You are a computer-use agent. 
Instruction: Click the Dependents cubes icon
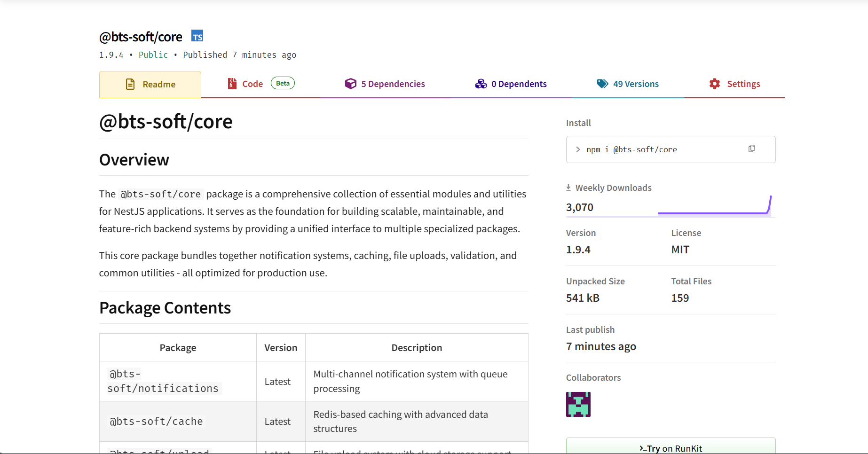pos(481,84)
